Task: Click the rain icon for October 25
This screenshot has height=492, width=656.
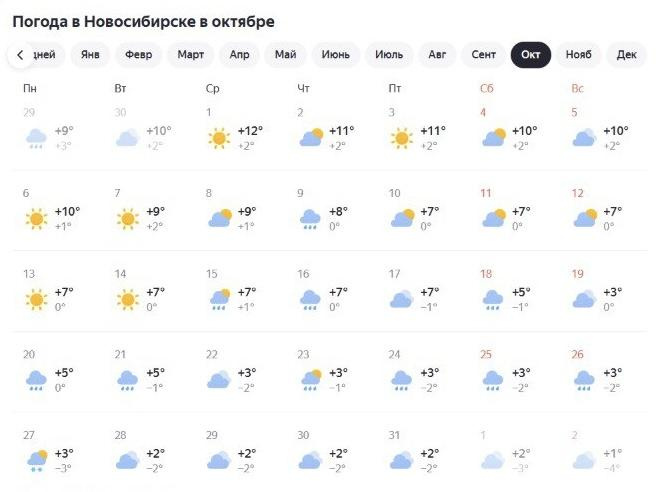Action: [493, 379]
